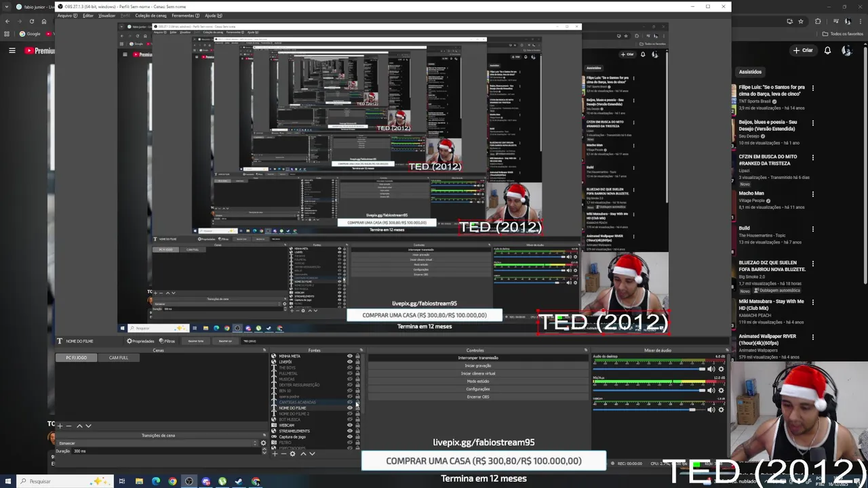This screenshot has height=488, width=868.
Task: Toggle visibility of MINHA META source
Action: (x=350, y=356)
